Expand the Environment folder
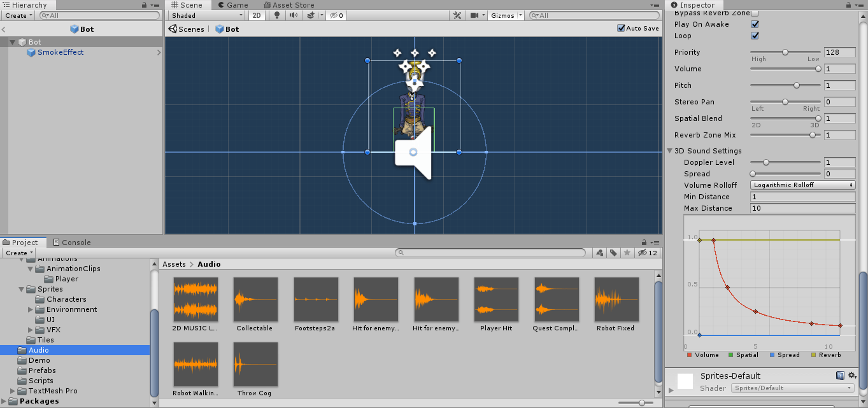 click(31, 309)
